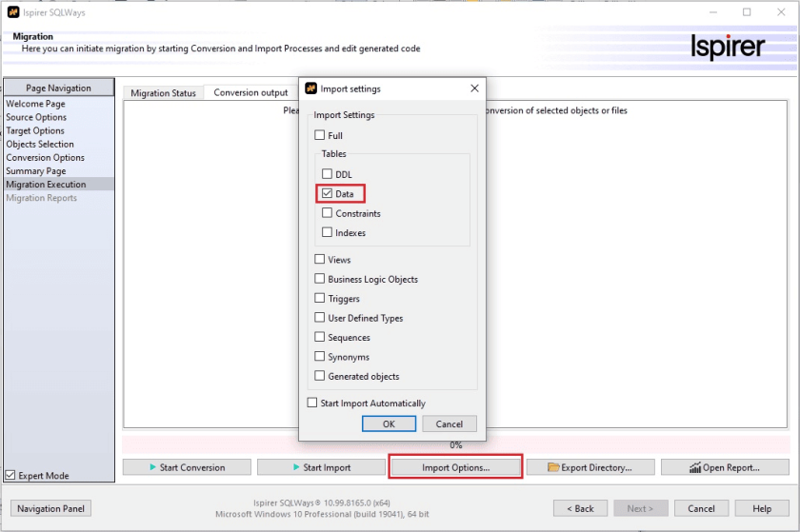Enable the Full import checkbox

pyautogui.click(x=320, y=135)
